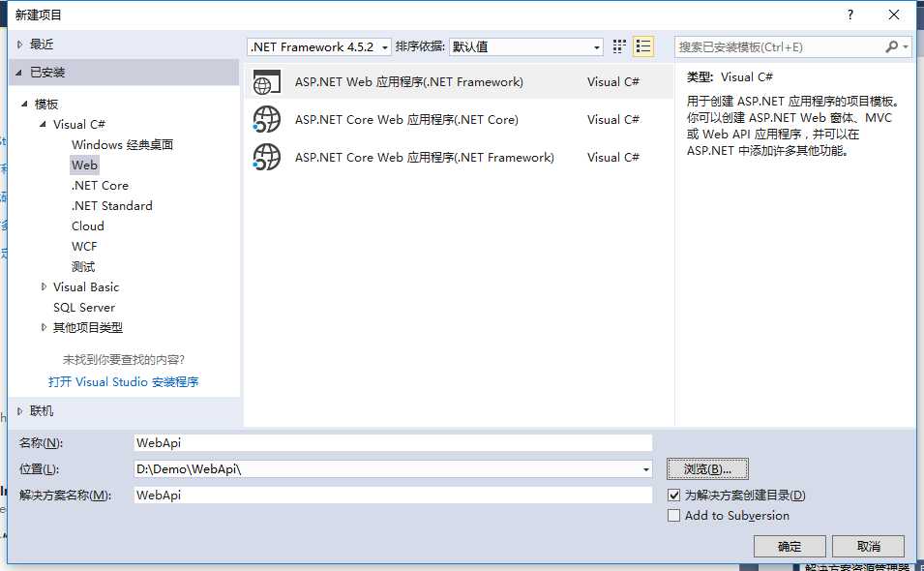Select ASP.NET Core Web 应用程序(.NET Framework) template name
This screenshot has width=924, height=571.
click(425, 158)
